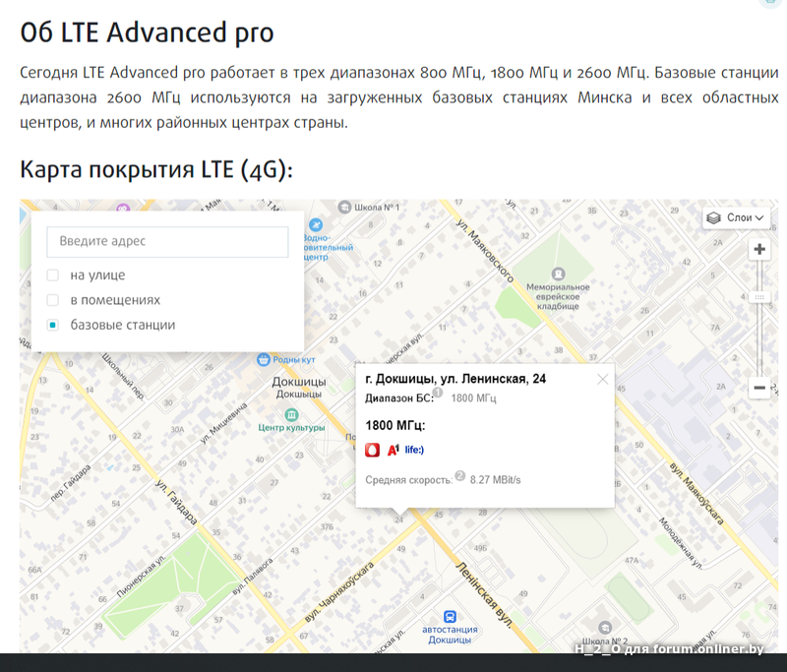Click the 'Карта покрытия LTE (4G):' heading
The height and width of the screenshot is (672, 787).
[x=156, y=169]
